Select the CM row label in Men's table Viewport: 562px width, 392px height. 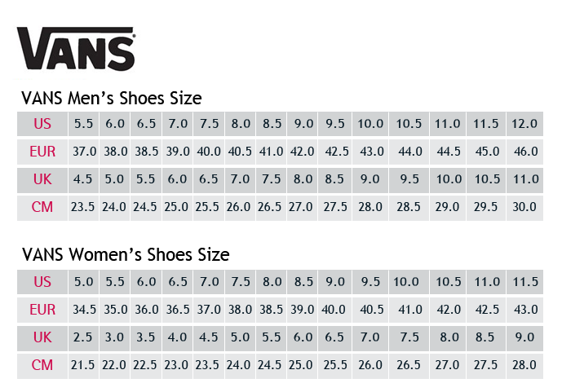pyautogui.click(x=42, y=207)
